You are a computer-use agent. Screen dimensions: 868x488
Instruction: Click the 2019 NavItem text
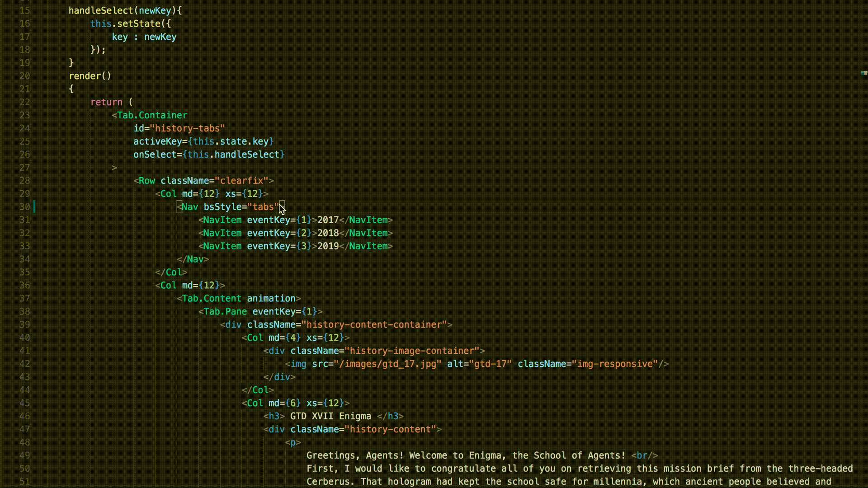pyautogui.click(x=328, y=246)
